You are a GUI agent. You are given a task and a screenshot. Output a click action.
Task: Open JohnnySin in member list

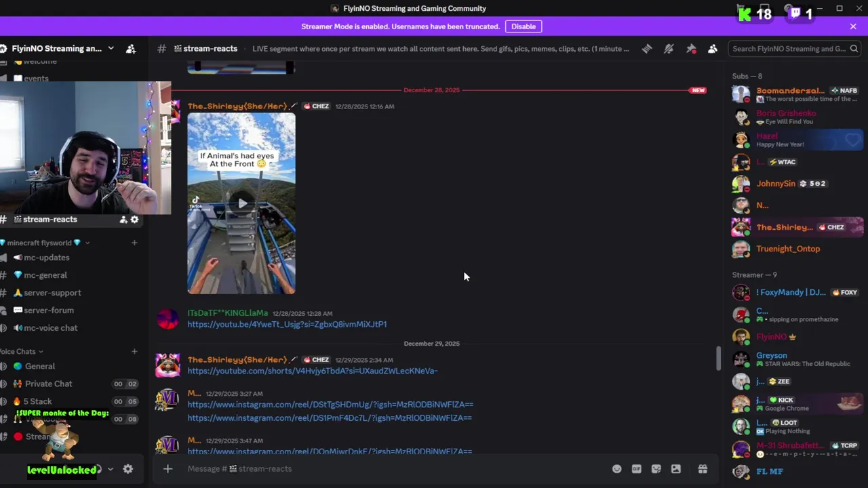pyautogui.click(x=797, y=184)
